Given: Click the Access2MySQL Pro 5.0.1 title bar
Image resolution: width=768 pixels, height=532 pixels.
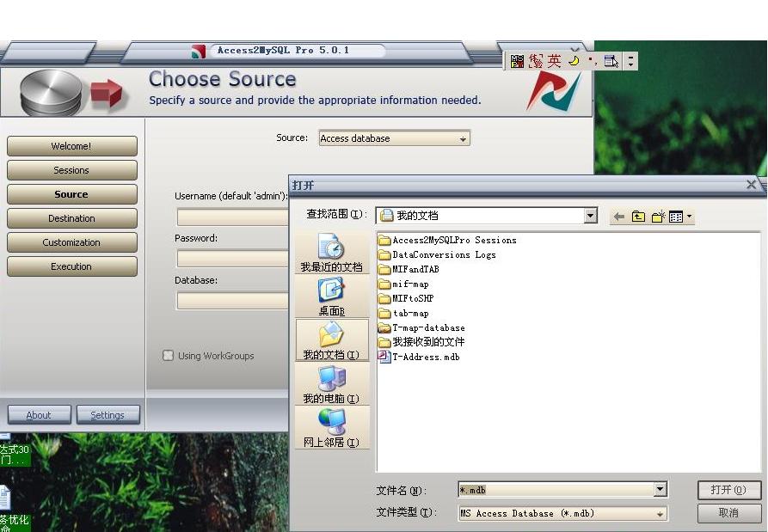Looking at the screenshot, I should point(297,51).
